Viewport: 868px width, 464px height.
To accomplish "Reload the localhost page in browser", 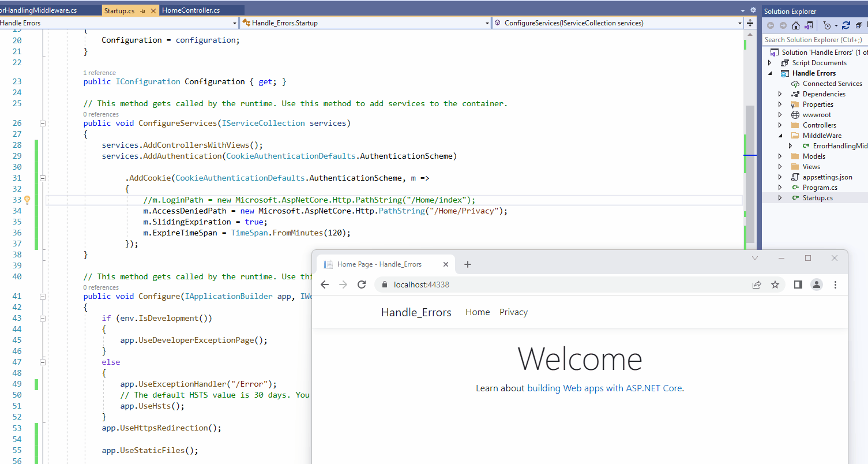I will 362,285.
